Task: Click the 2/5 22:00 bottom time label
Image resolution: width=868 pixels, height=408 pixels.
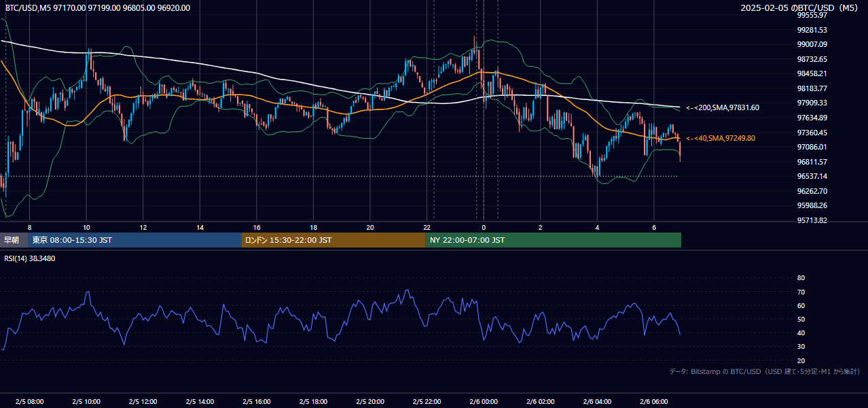Action: (427, 402)
